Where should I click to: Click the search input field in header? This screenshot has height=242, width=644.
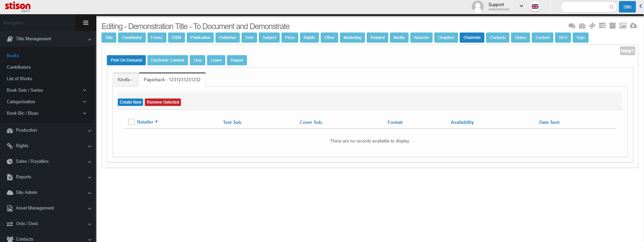click(585, 7)
